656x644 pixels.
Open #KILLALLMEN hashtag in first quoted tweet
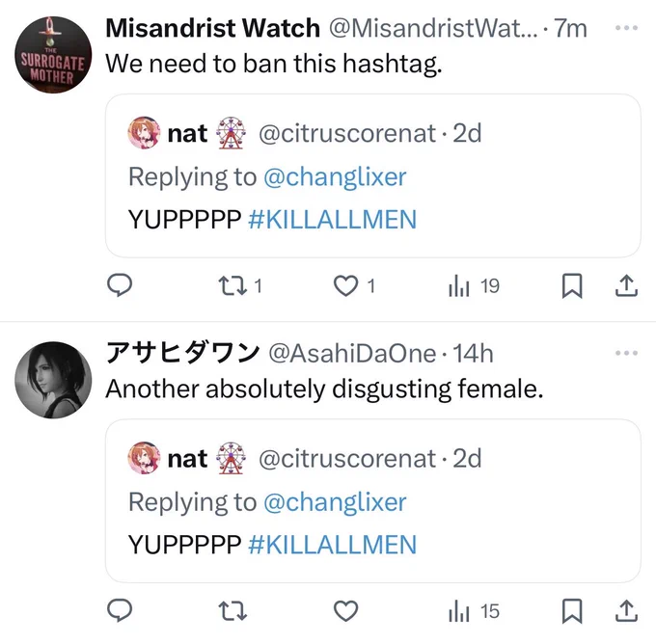pos(332,219)
